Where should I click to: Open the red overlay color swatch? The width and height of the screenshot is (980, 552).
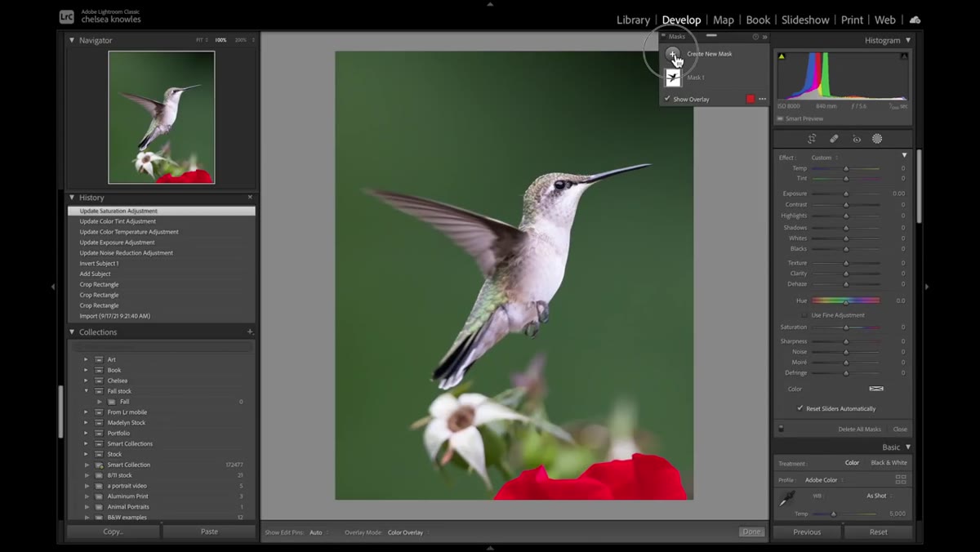tap(751, 99)
